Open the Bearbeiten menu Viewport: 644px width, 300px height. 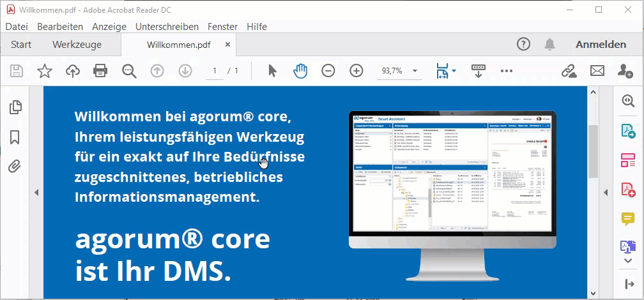pos(60,27)
